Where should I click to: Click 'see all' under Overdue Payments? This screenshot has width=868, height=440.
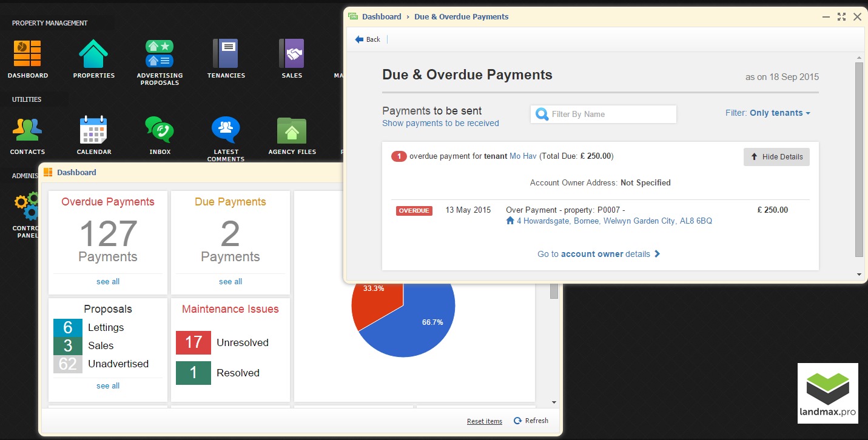[x=108, y=282]
